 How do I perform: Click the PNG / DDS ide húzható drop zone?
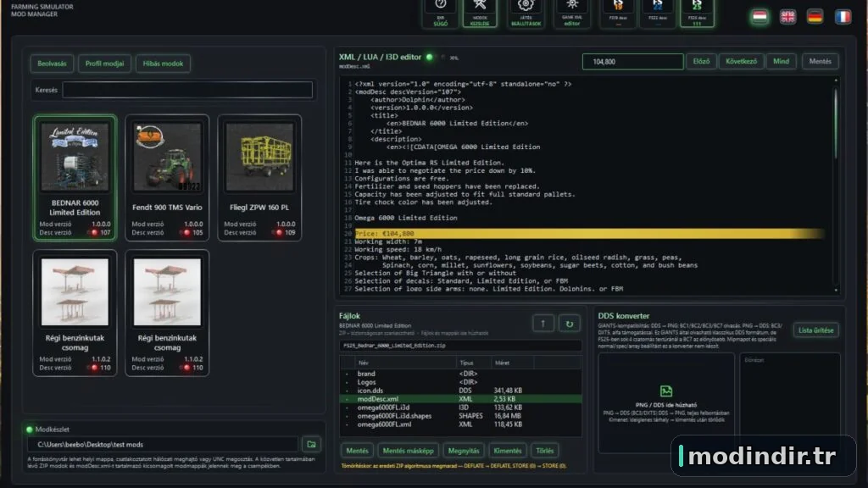[666, 402]
